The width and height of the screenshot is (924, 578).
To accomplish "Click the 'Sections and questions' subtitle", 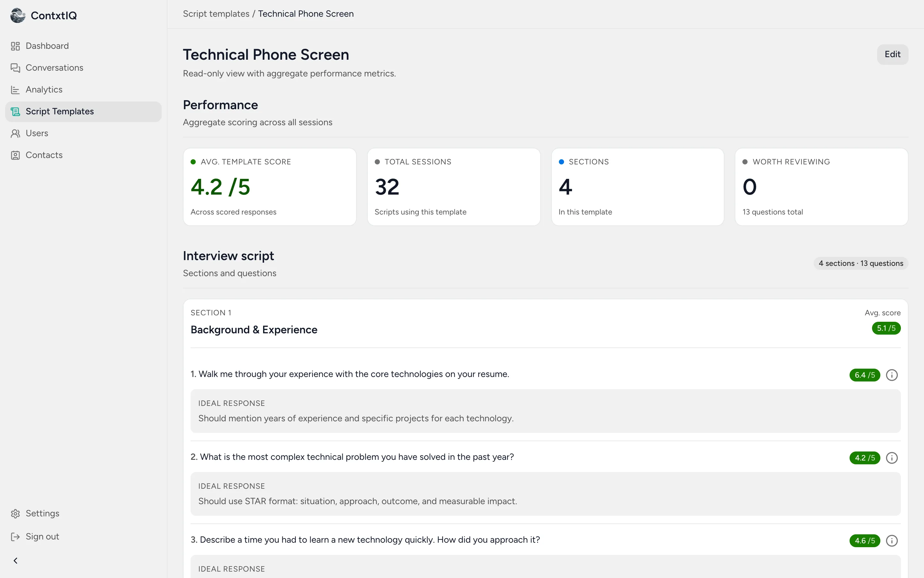I will coord(229,273).
